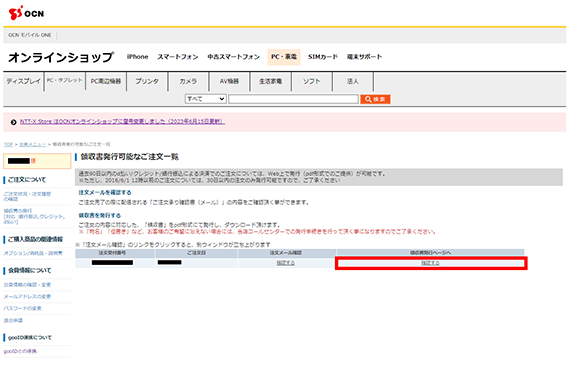570x367 pixels.
Task: Switch to the プリンタ category tab
Action: point(147,81)
